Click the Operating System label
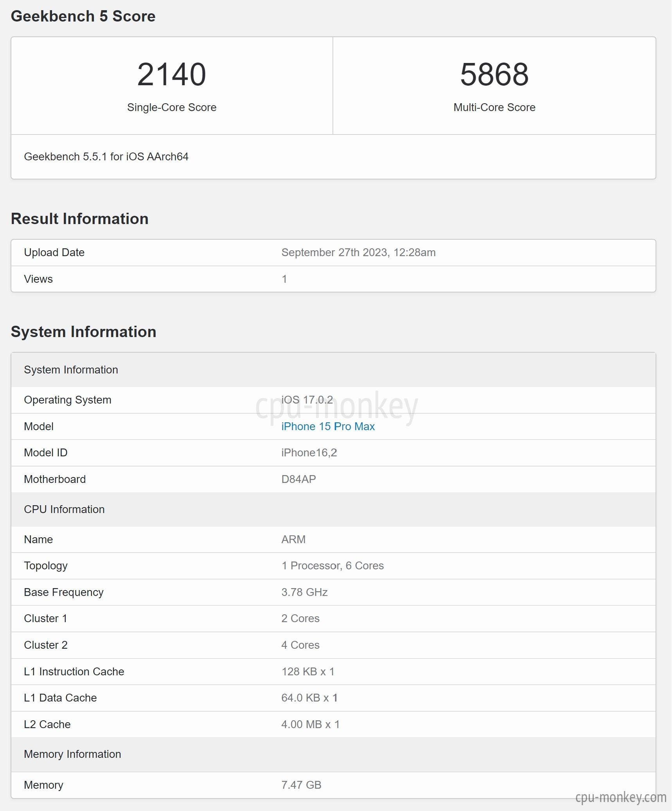Screen dimensions: 672x811 [68, 400]
